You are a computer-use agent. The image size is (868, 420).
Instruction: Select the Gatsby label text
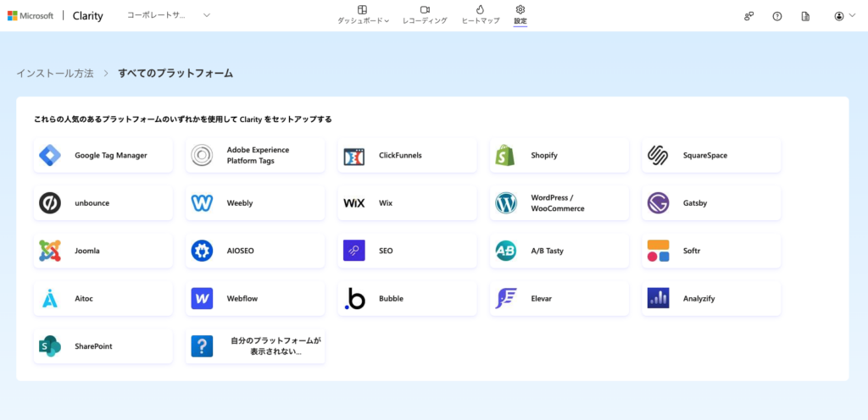pyautogui.click(x=695, y=203)
